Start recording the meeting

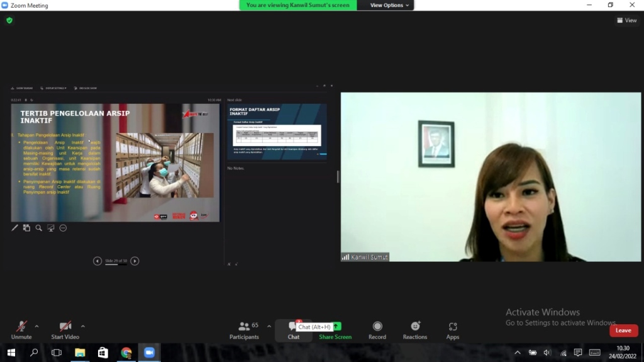coord(377,330)
